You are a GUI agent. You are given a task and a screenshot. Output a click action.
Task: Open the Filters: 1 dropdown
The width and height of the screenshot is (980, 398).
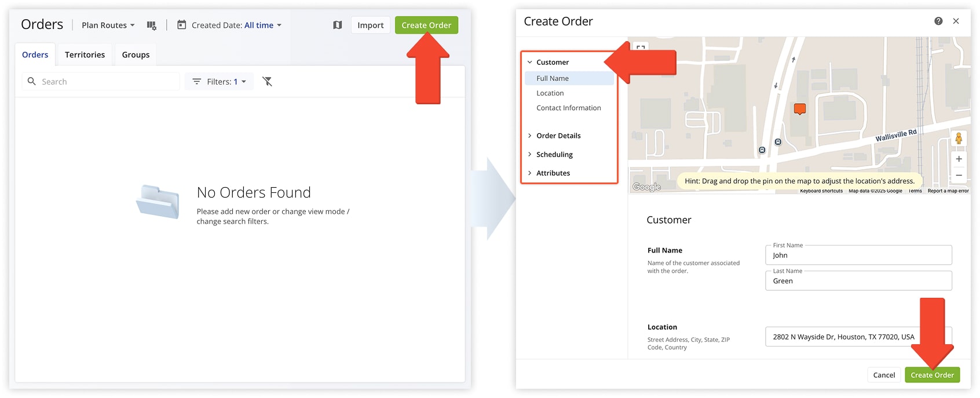point(219,81)
